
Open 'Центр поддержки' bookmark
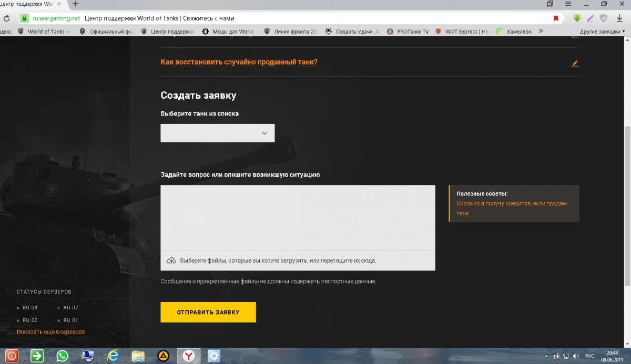pyautogui.click(x=168, y=32)
